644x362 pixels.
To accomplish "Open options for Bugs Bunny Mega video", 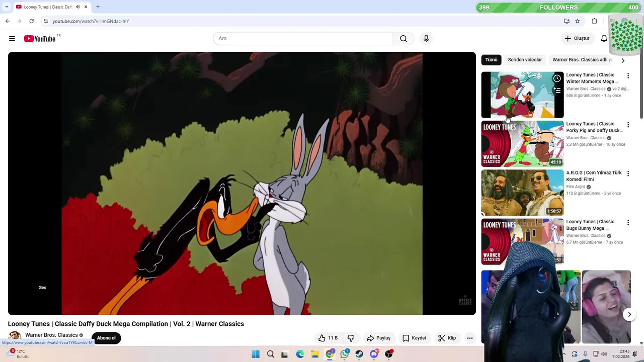I will coord(628,222).
